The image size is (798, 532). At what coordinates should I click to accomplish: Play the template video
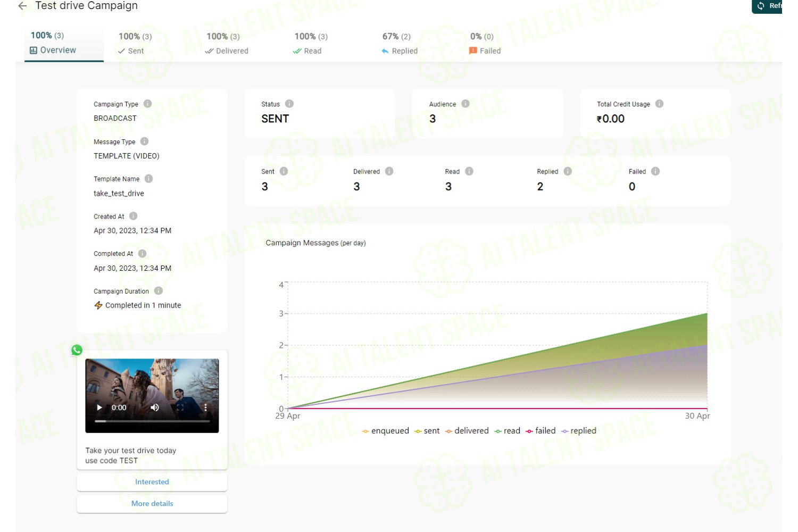pos(99,408)
